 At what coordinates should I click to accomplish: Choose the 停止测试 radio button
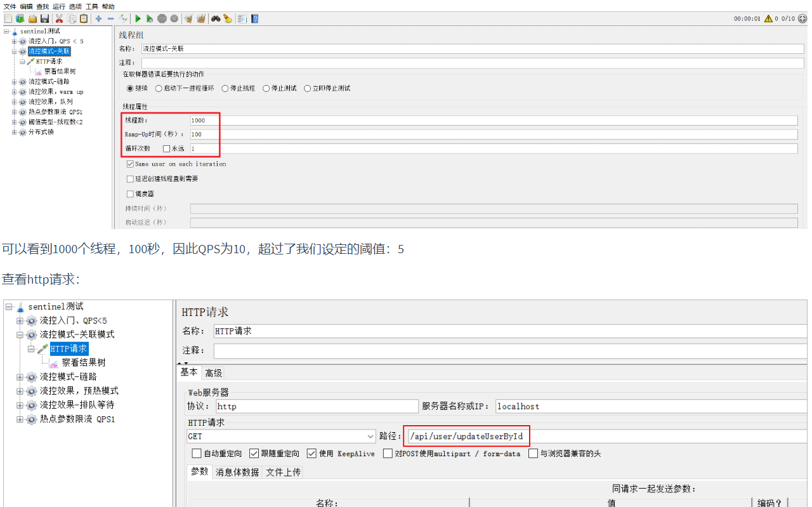(266, 88)
